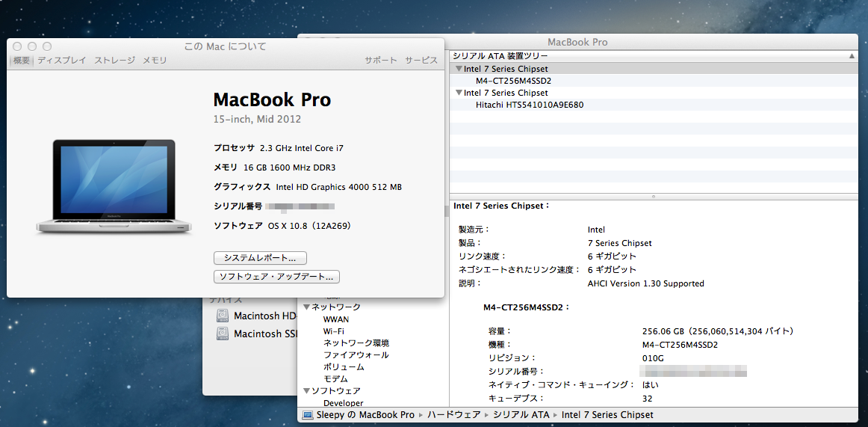
Task: Click Intel 7 Series Chipset in path bar
Action: [607, 415]
